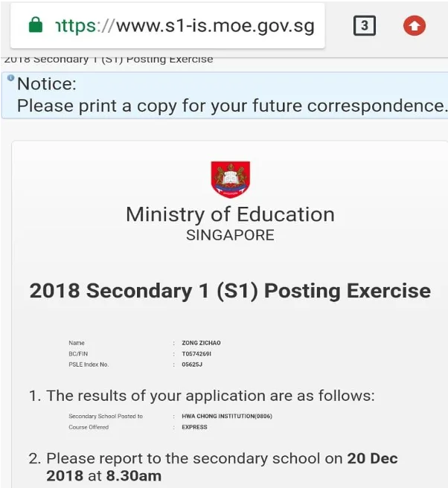Focus the s1-is.moe.gov.sg address bar

point(186,27)
